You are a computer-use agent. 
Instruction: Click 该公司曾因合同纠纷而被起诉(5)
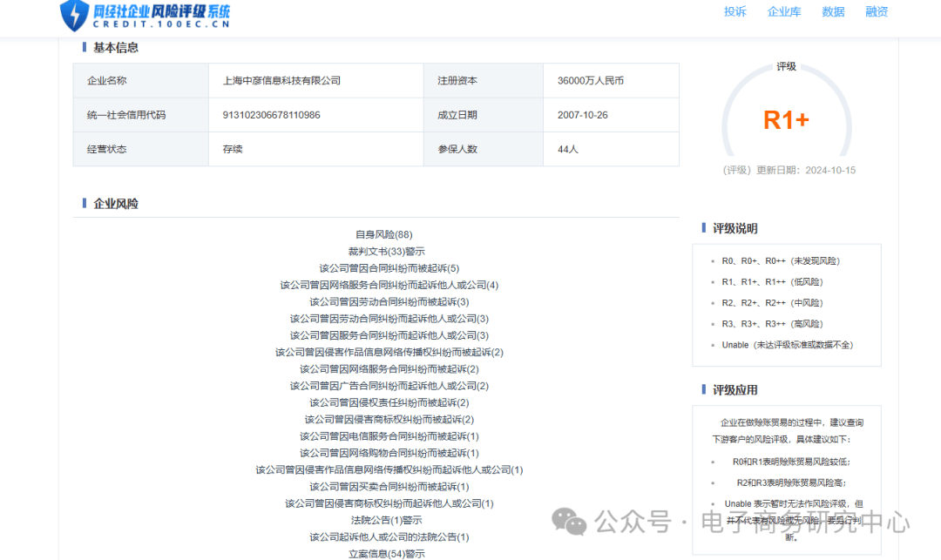pyautogui.click(x=389, y=268)
